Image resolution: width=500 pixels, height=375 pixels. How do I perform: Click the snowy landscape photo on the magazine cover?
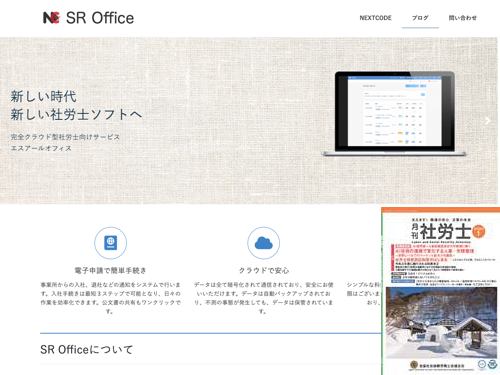pos(441,323)
